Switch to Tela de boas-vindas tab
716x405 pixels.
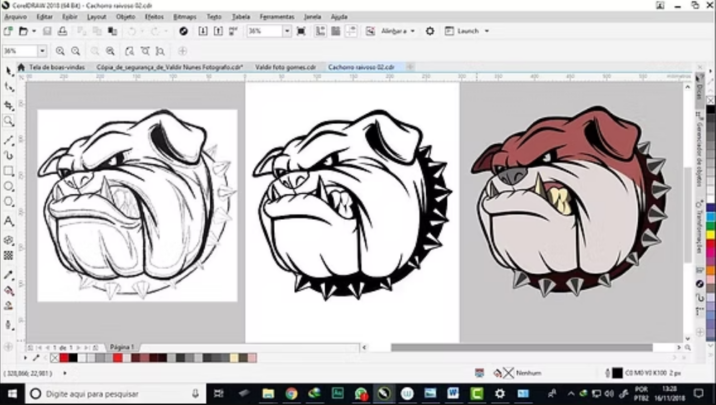point(56,67)
